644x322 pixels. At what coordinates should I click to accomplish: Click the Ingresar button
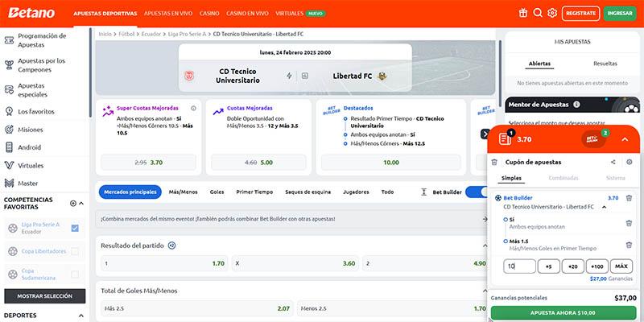(620, 13)
